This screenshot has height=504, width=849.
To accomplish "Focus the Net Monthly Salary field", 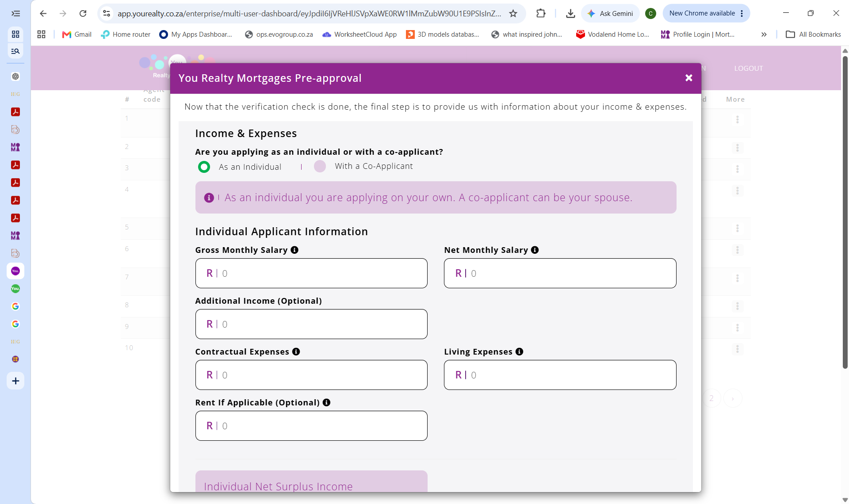I will pyautogui.click(x=560, y=273).
